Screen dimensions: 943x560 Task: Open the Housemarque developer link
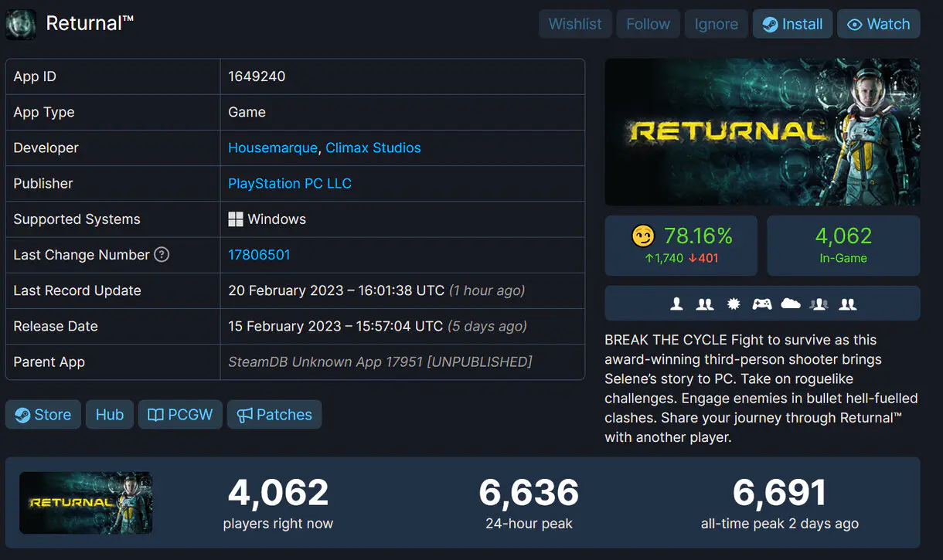273,148
